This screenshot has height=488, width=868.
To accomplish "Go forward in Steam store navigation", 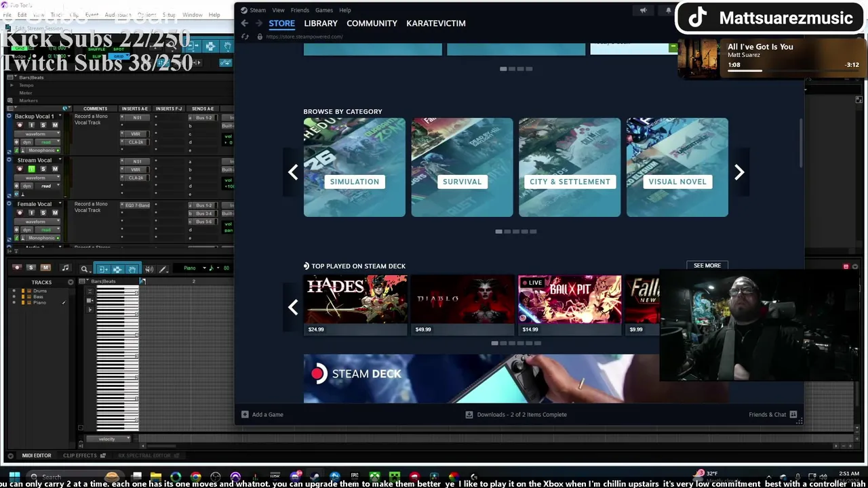I will (258, 23).
